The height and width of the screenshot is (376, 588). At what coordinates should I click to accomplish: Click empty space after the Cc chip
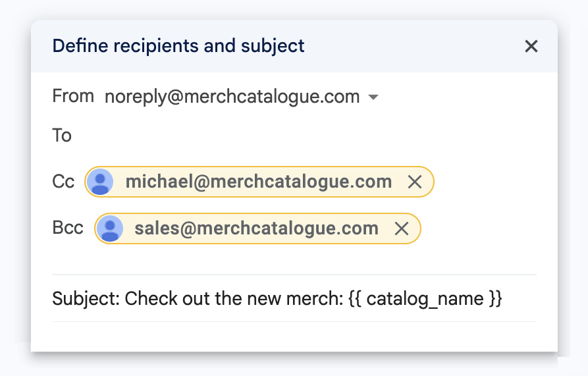coord(486,182)
